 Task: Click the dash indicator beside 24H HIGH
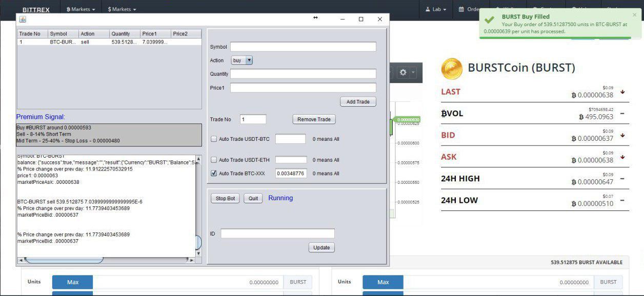coord(622,179)
